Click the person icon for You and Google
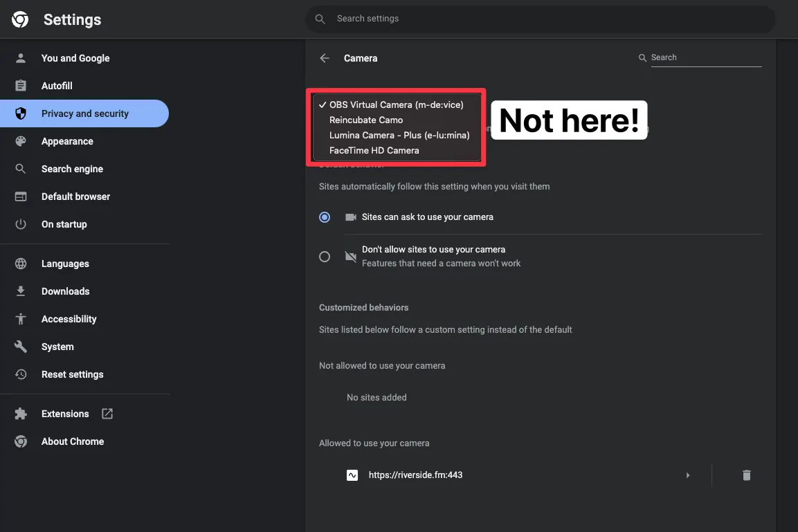Viewport: 798px width, 532px height. (x=20, y=58)
